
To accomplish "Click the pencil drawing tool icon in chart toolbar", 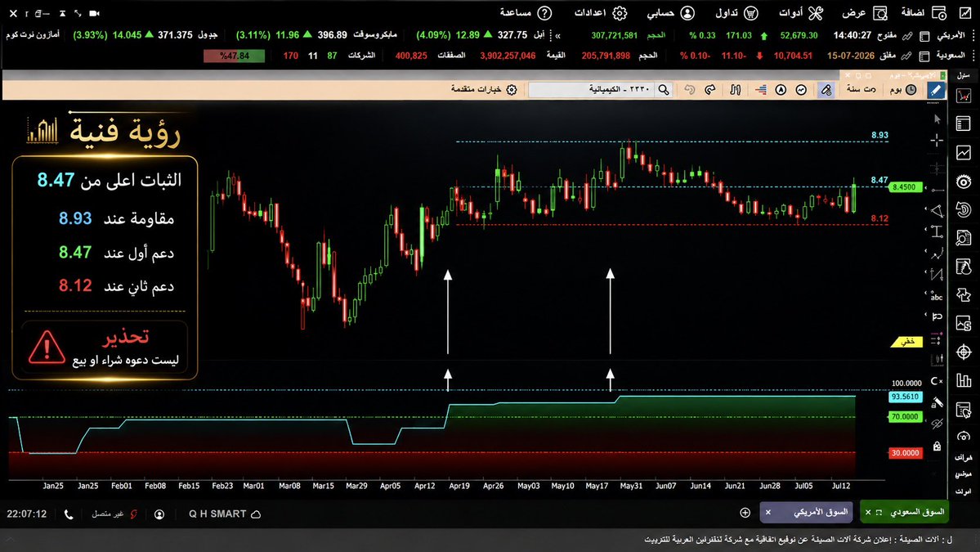I will 936,90.
